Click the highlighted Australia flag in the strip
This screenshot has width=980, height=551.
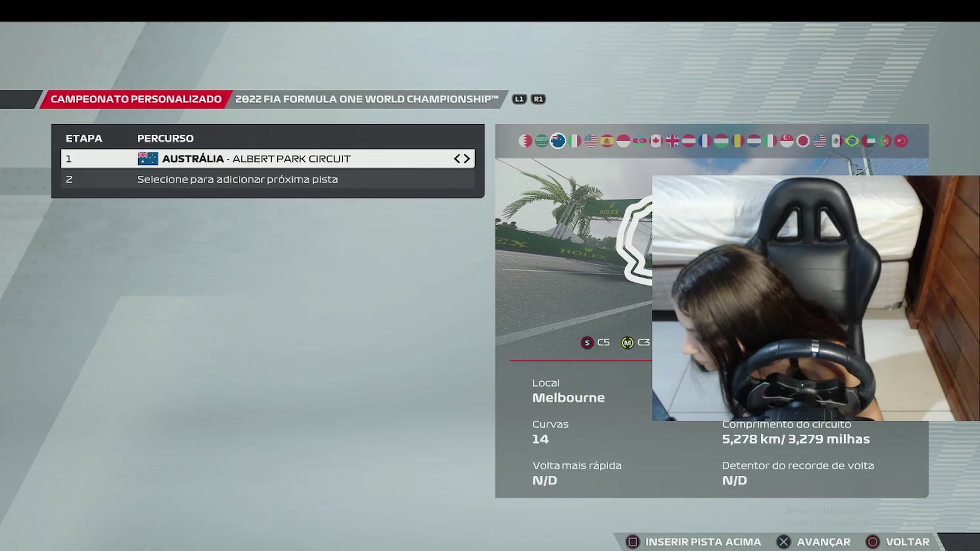pos(558,141)
